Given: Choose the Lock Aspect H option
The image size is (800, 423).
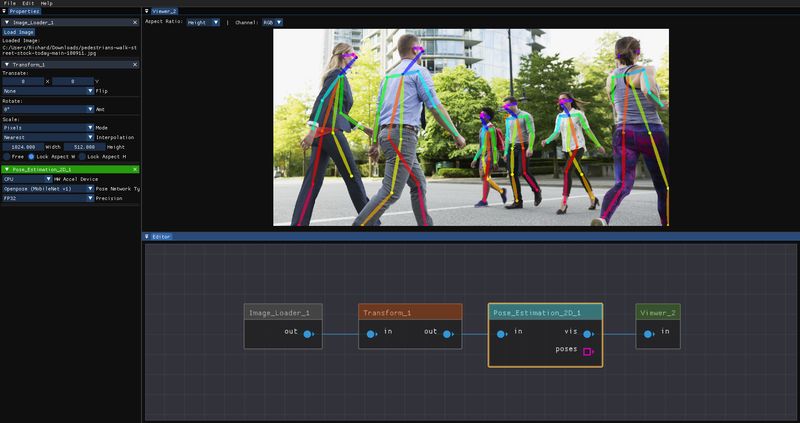Looking at the screenshot, I should (x=82, y=156).
